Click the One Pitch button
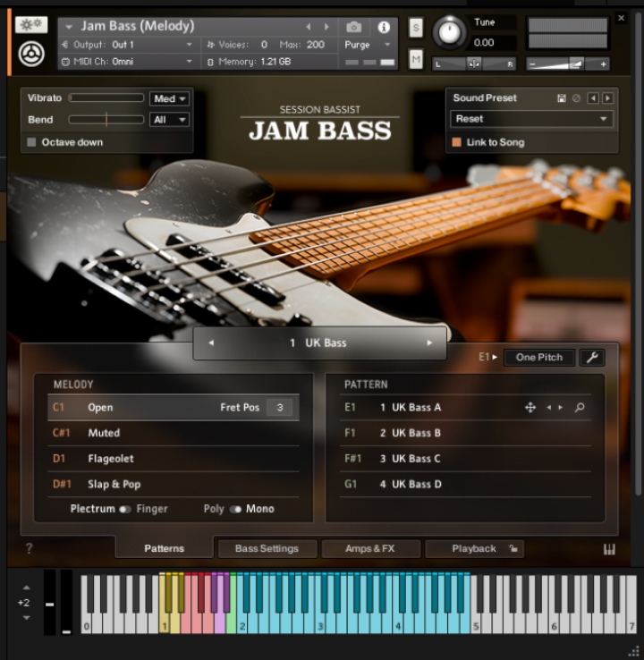The image size is (644, 660). coord(539,358)
